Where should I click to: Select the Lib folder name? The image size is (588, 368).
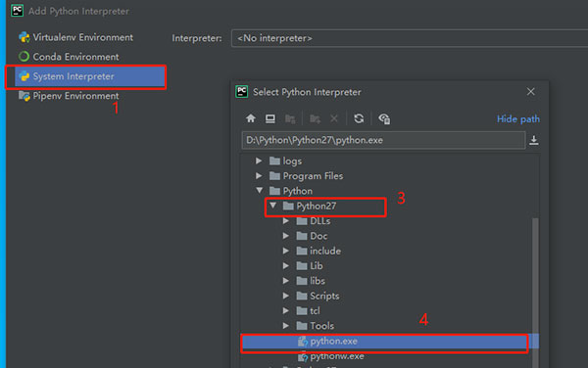click(317, 266)
